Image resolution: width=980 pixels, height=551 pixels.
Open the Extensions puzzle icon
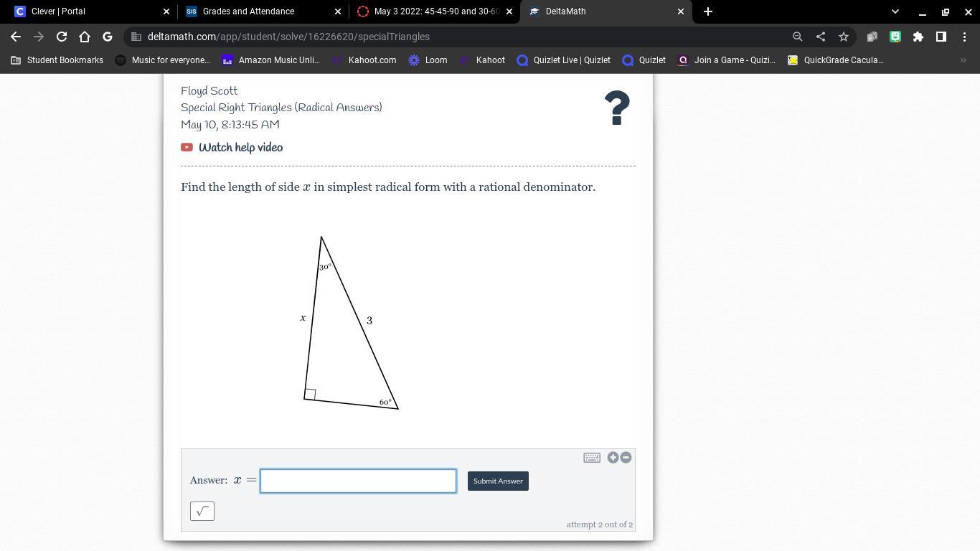918,37
